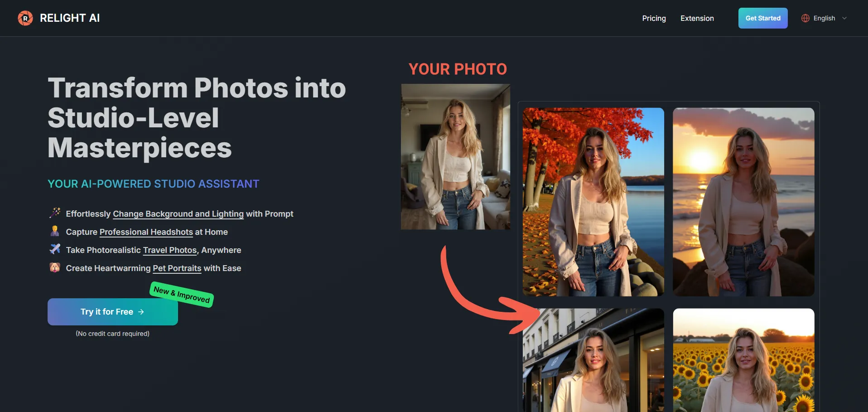
Task: Click the office worker headshot emoji
Action: 55,231
